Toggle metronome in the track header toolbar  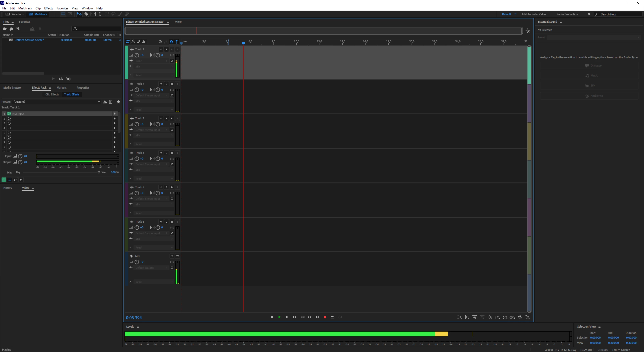(x=160, y=42)
